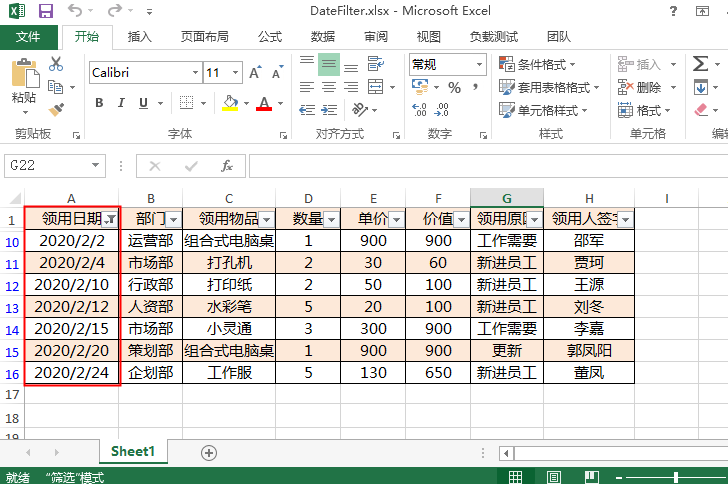Toggle Italic formatting

(x=121, y=103)
